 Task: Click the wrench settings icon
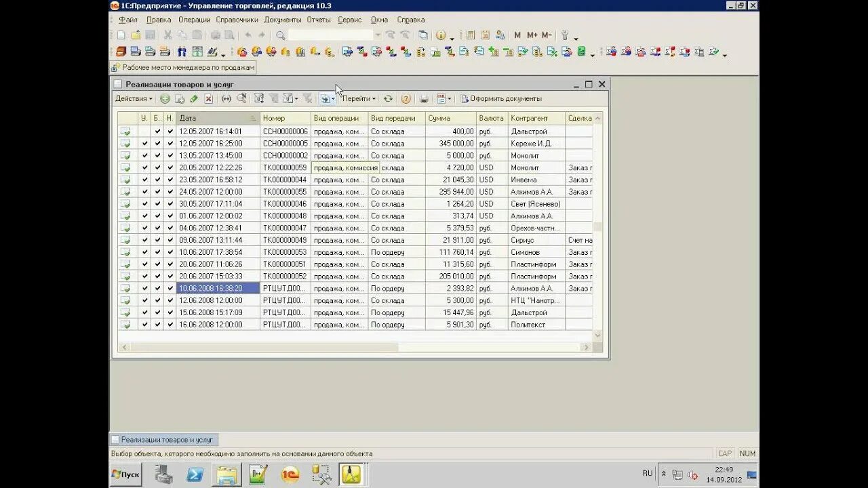click(564, 35)
